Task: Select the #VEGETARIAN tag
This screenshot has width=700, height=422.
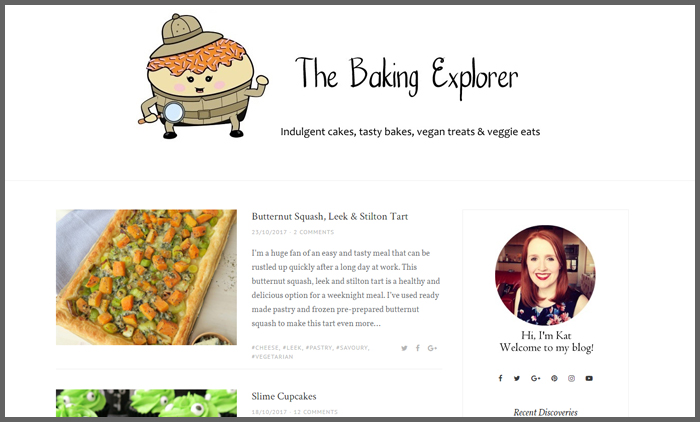Action: (272, 357)
